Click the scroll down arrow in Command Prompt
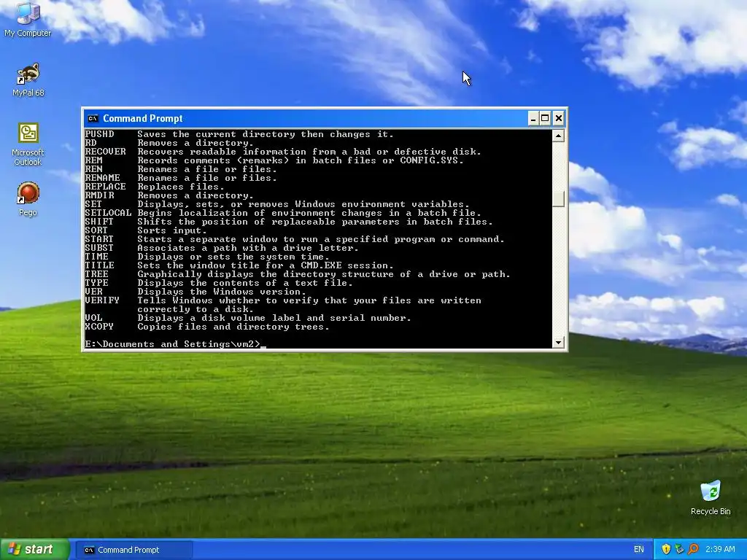 558,342
